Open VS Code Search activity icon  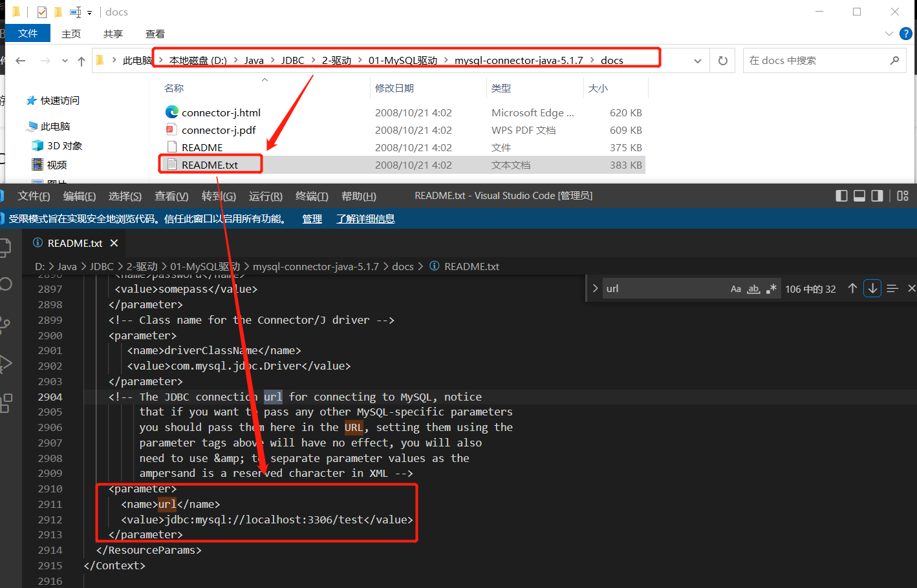point(6,284)
